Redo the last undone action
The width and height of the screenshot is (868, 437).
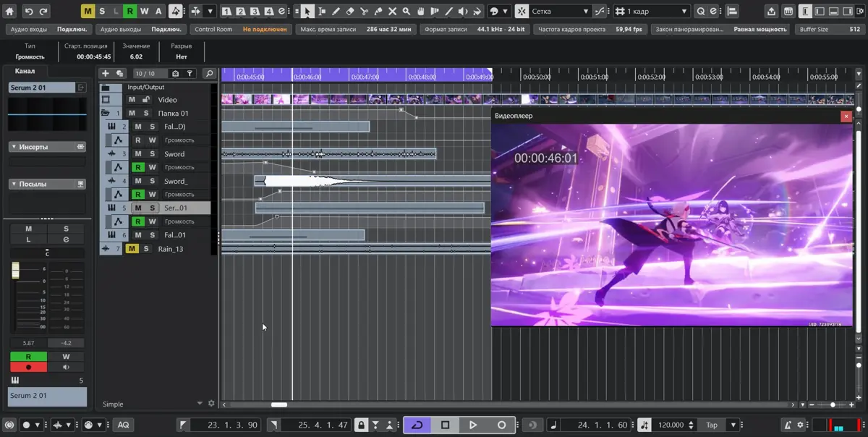tap(44, 12)
